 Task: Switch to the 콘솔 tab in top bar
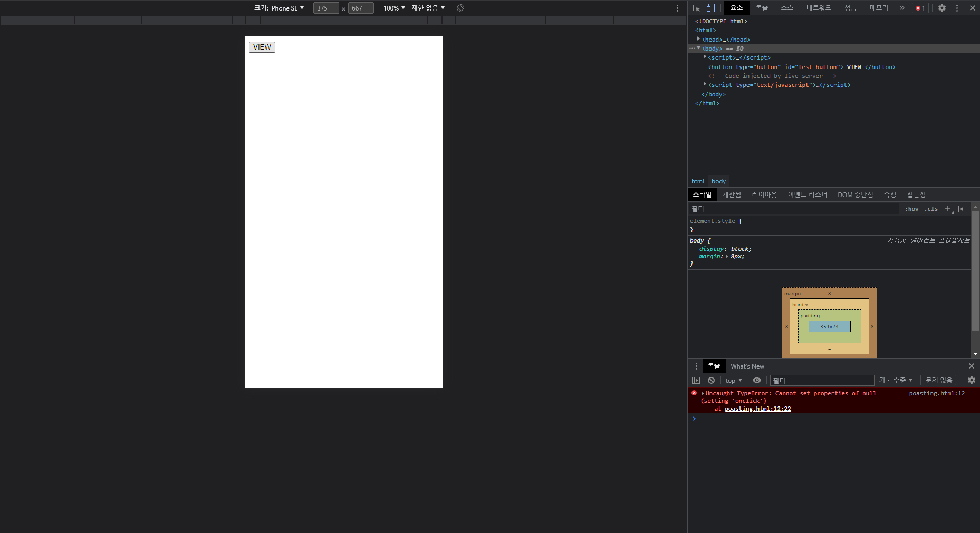click(762, 8)
